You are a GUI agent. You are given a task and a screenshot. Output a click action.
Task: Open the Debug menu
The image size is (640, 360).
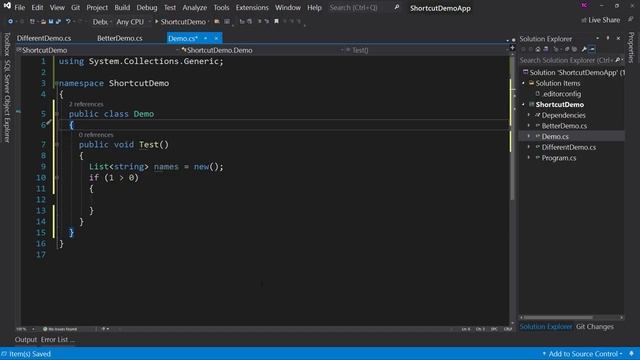pos(147,8)
